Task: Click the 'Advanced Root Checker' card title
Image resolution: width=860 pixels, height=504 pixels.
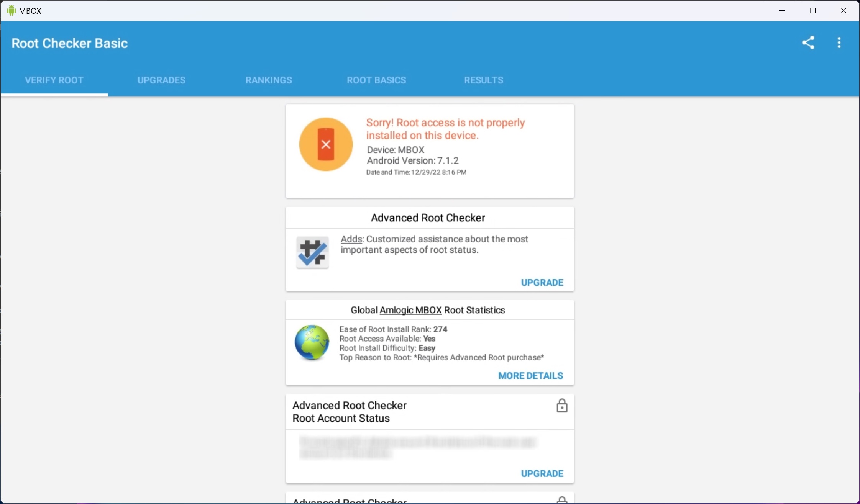Action: [x=428, y=218]
